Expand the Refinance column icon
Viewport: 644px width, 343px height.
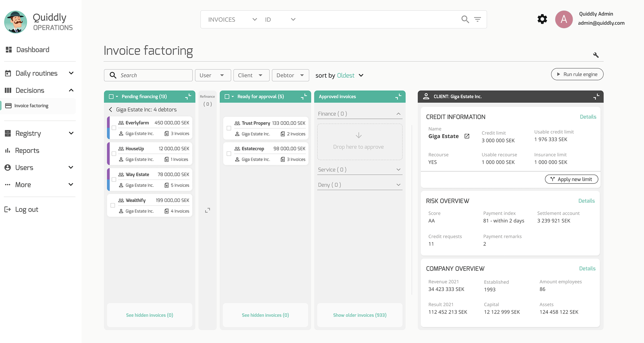208,210
